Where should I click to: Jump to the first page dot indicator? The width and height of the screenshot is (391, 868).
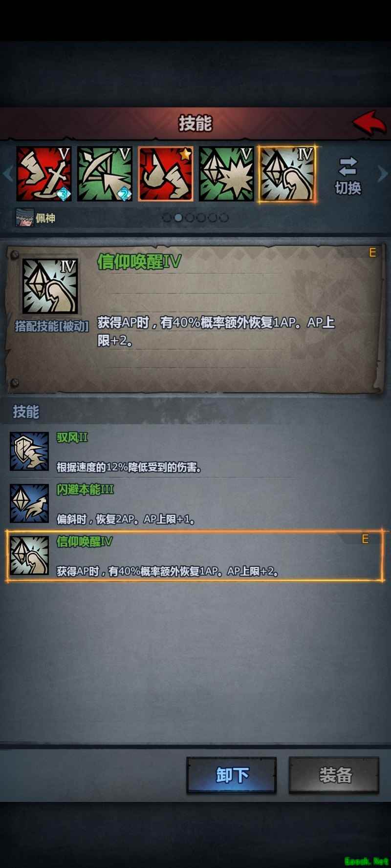167,218
